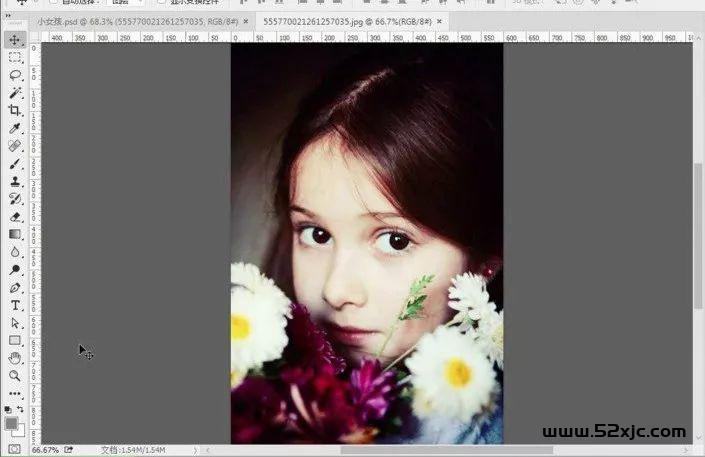
Task: Select the Brush tool
Action: coord(15,164)
